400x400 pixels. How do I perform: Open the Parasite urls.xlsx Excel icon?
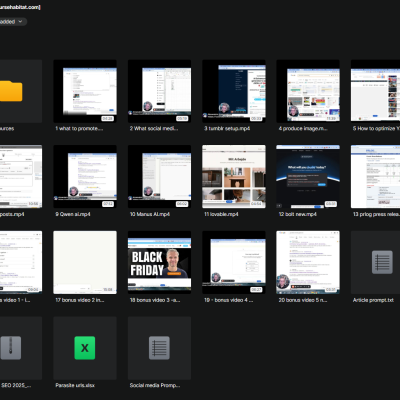pyautogui.click(x=85, y=348)
